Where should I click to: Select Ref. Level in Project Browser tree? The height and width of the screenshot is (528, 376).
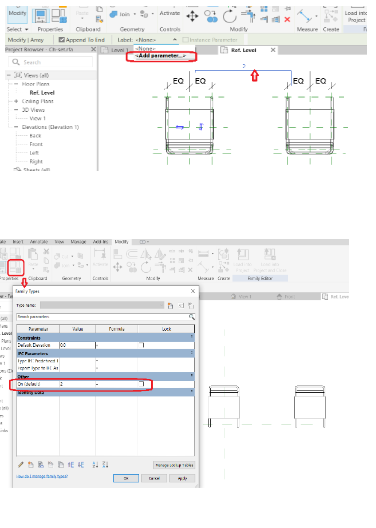pos(42,93)
